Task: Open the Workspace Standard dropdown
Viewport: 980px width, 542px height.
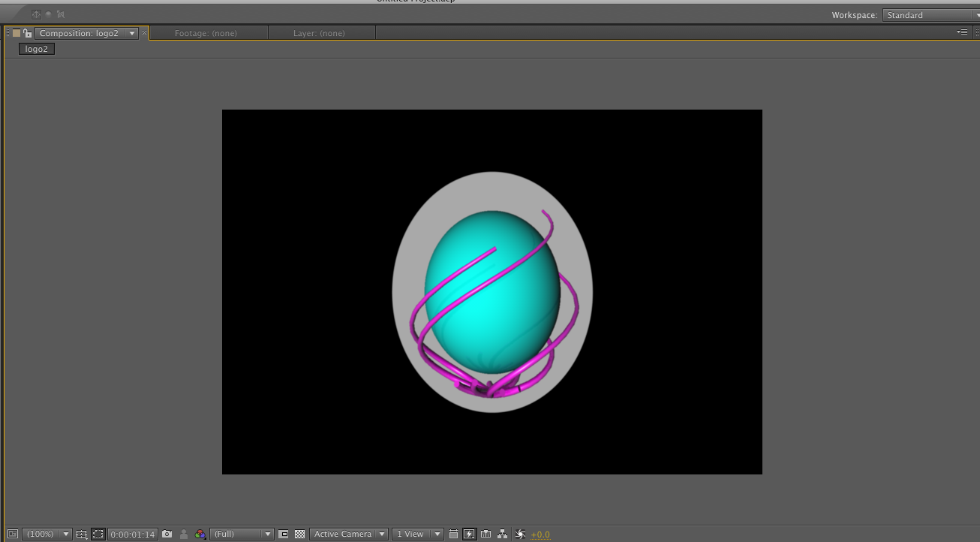Action: [x=930, y=15]
